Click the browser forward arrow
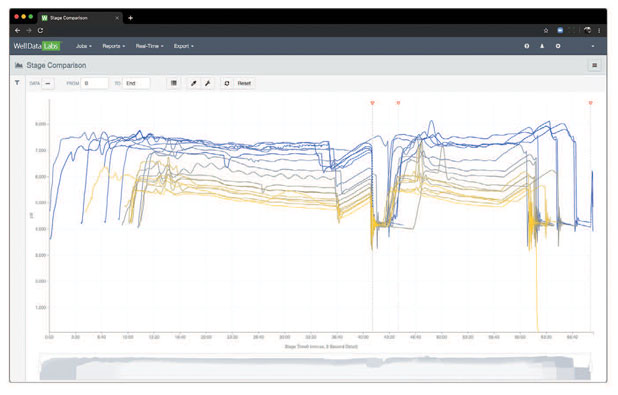Screen dimensions: 618x395 (29, 30)
